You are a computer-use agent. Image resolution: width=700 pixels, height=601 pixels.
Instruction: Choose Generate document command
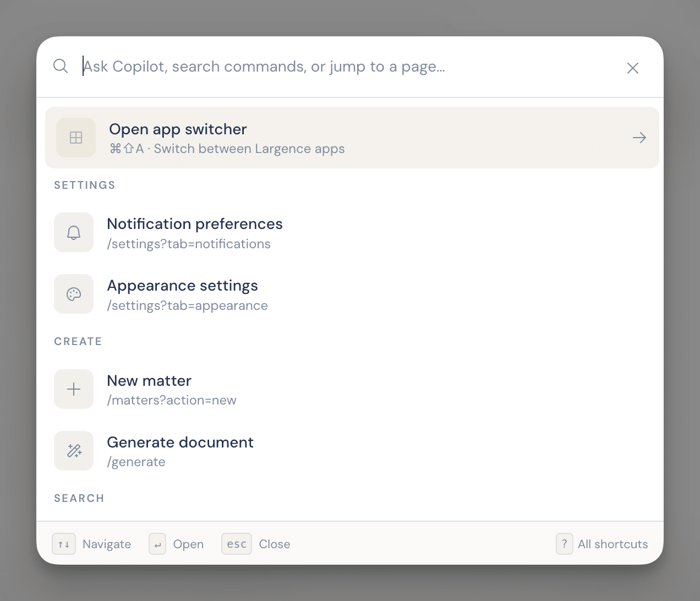pos(352,451)
